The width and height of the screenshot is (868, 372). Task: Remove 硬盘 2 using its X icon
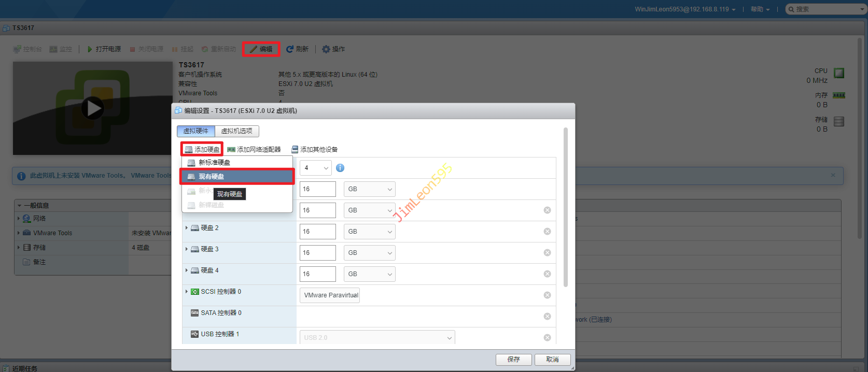[547, 232]
